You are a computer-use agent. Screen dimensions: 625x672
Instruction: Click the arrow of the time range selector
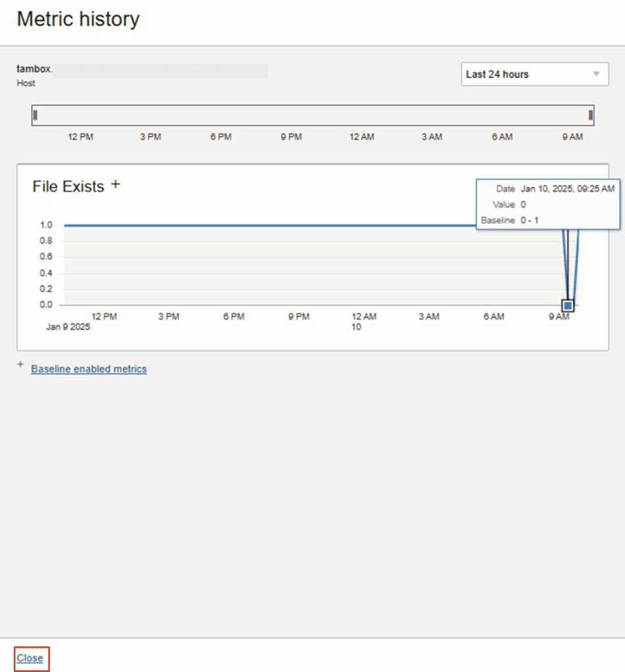tap(596, 74)
